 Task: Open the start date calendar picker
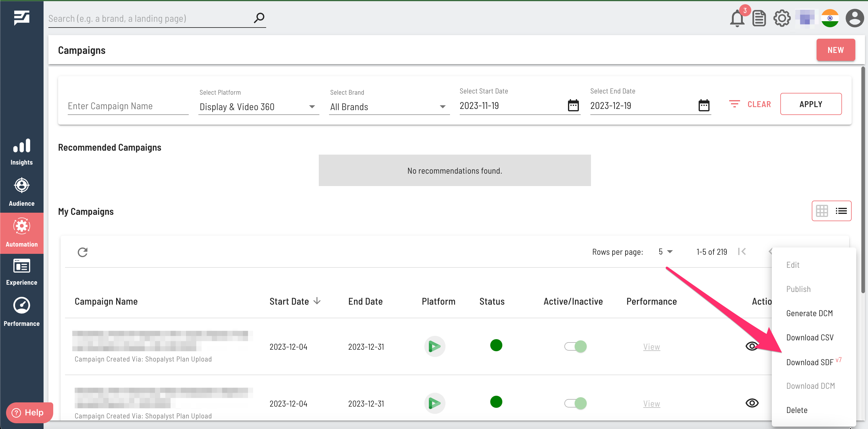point(573,106)
